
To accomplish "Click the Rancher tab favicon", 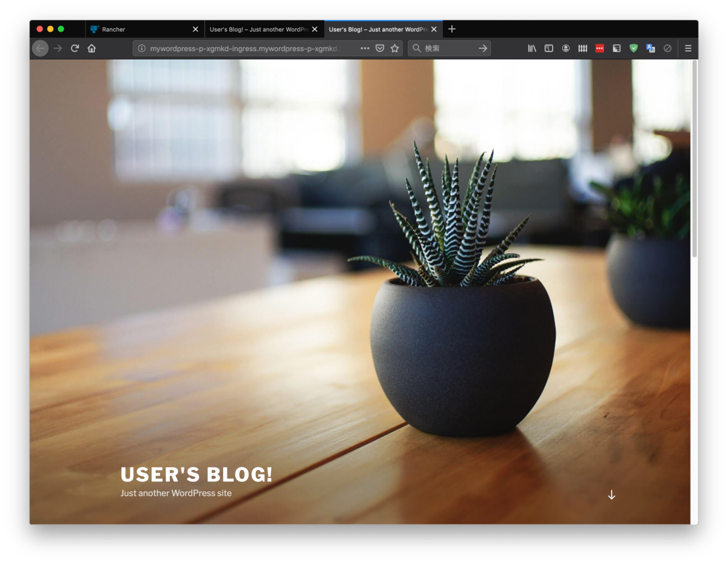I will tap(94, 29).
